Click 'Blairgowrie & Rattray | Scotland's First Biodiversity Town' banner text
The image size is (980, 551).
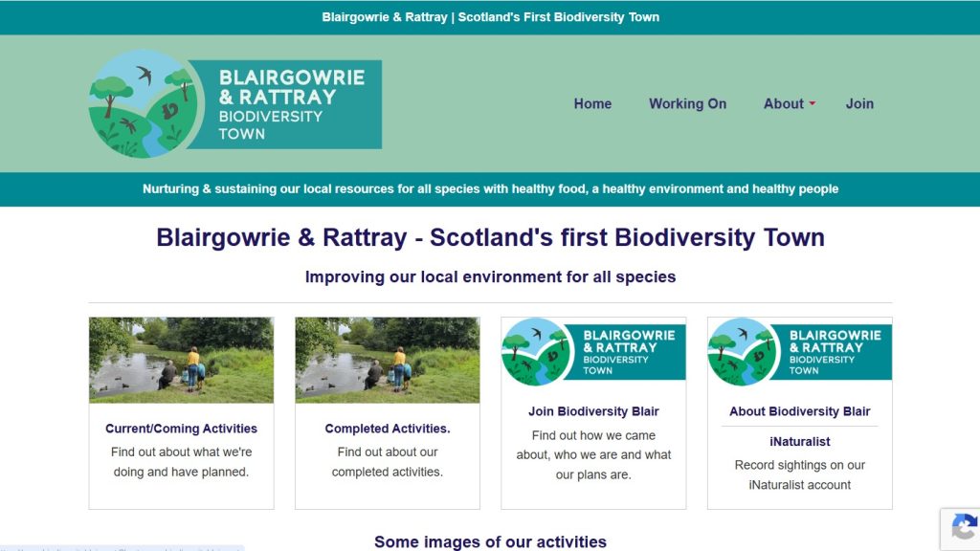click(491, 17)
